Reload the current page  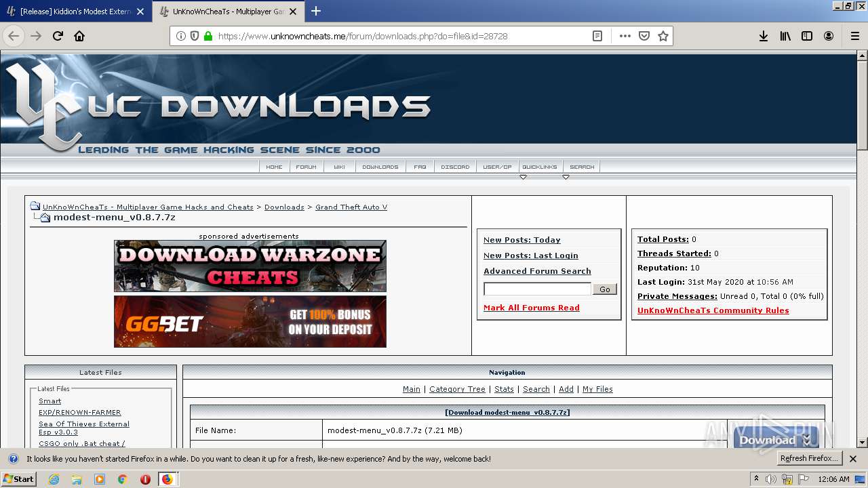point(58,36)
